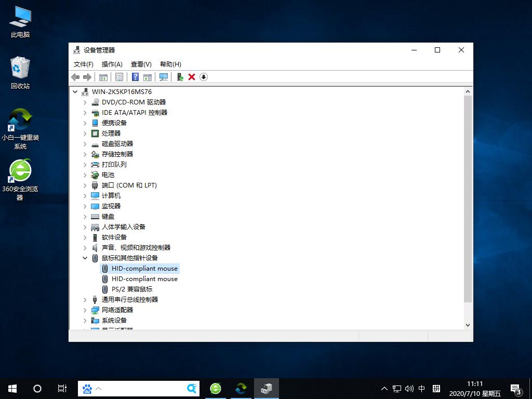Screen dimensions: 532x399
Task: Open the 文件(F) menu
Action: coord(83,64)
